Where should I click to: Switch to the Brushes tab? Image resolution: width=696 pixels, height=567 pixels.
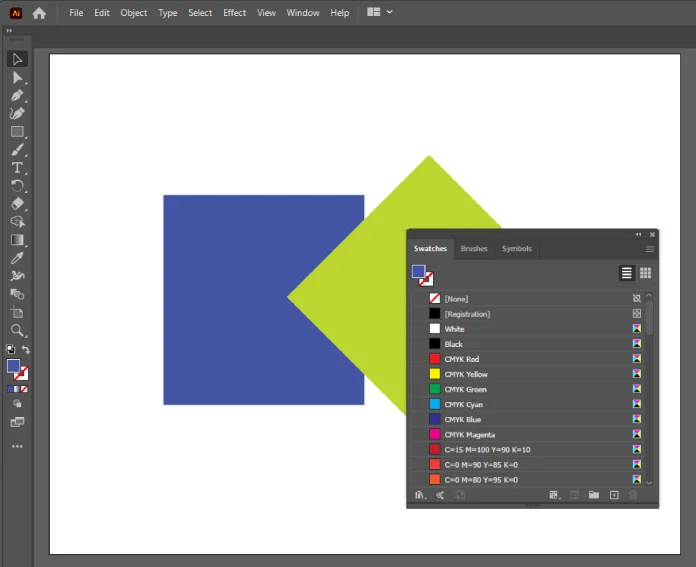(x=474, y=249)
